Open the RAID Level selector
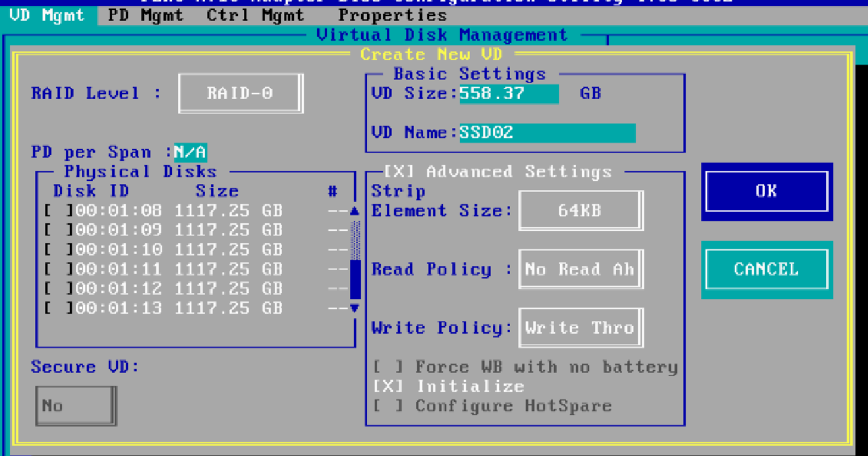 [x=240, y=93]
